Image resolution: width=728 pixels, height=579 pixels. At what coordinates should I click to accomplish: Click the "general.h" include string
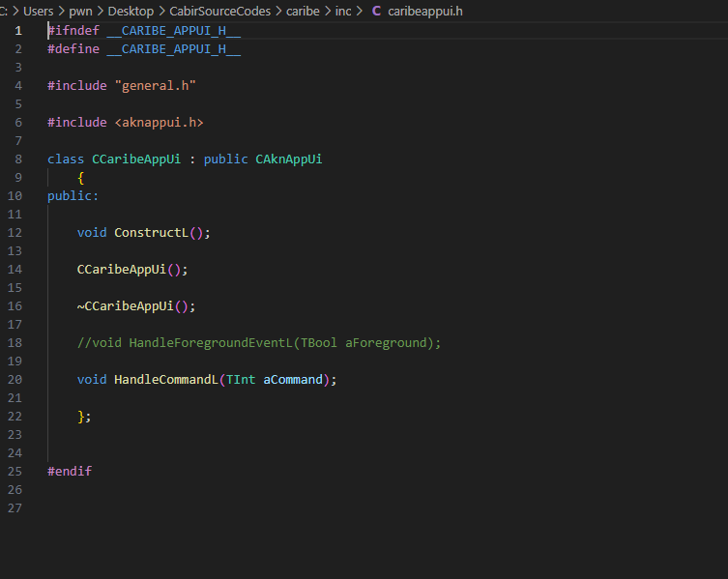pyautogui.click(x=155, y=86)
